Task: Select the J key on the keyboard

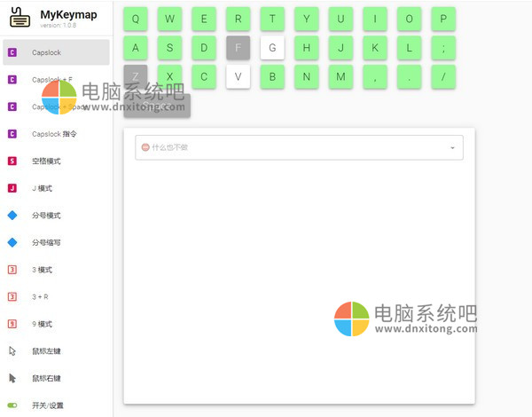Action: tap(341, 48)
